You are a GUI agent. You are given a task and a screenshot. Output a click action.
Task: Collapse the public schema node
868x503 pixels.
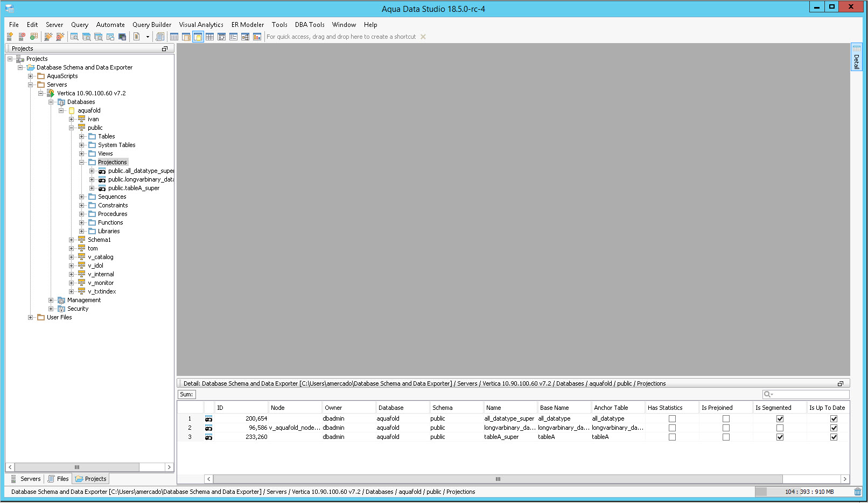(x=72, y=128)
